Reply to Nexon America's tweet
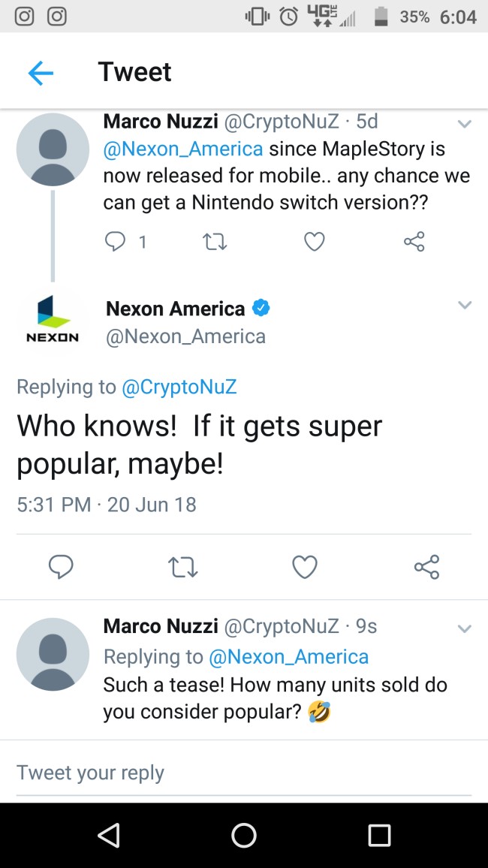Image resolution: width=488 pixels, height=868 pixels. point(61,567)
